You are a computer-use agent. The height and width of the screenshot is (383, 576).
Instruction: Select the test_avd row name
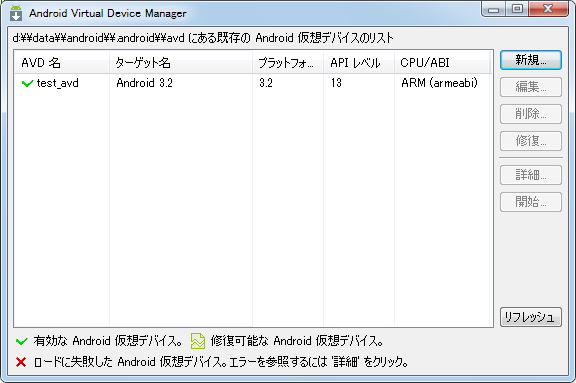pyautogui.click(x=58, y=83)
